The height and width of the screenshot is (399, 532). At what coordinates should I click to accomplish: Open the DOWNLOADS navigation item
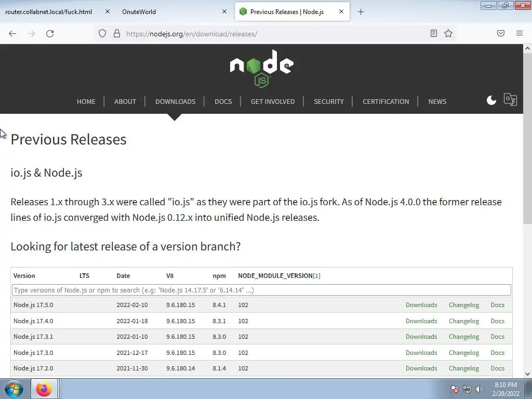[176, 101]
